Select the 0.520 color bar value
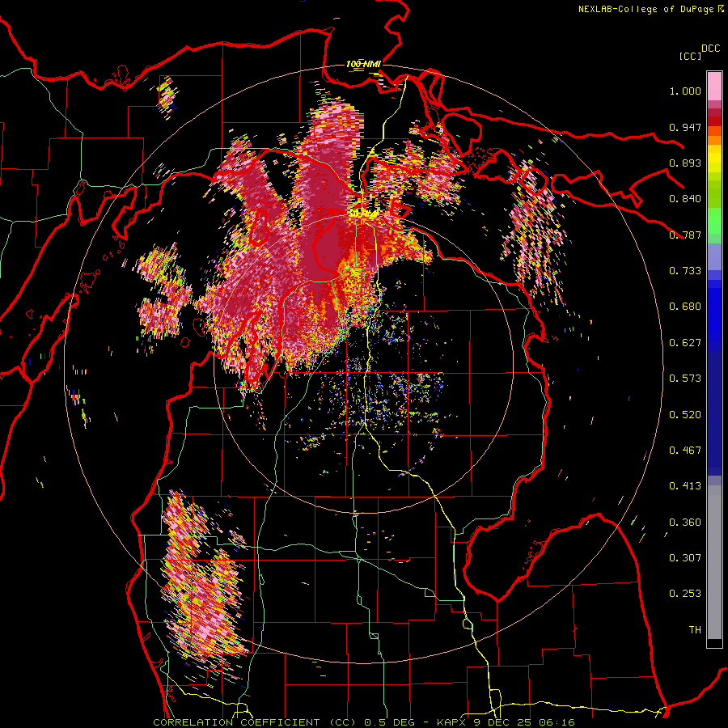728x728 pixels. click(x=685, y=415)
